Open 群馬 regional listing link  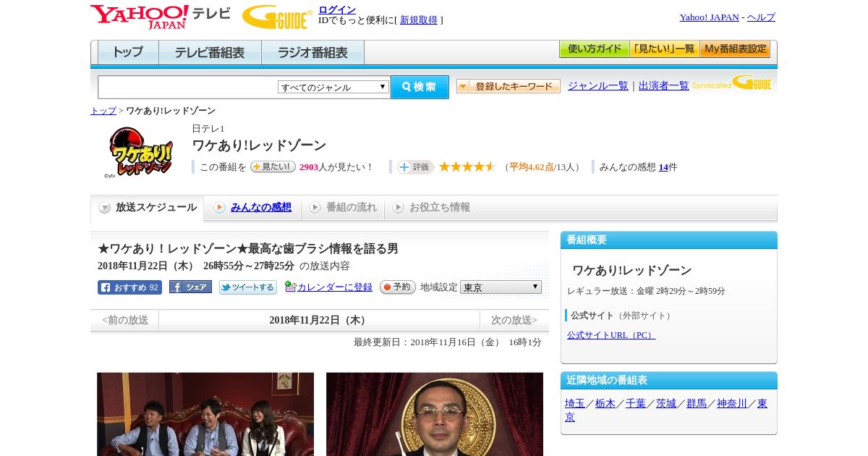(697, 404)
